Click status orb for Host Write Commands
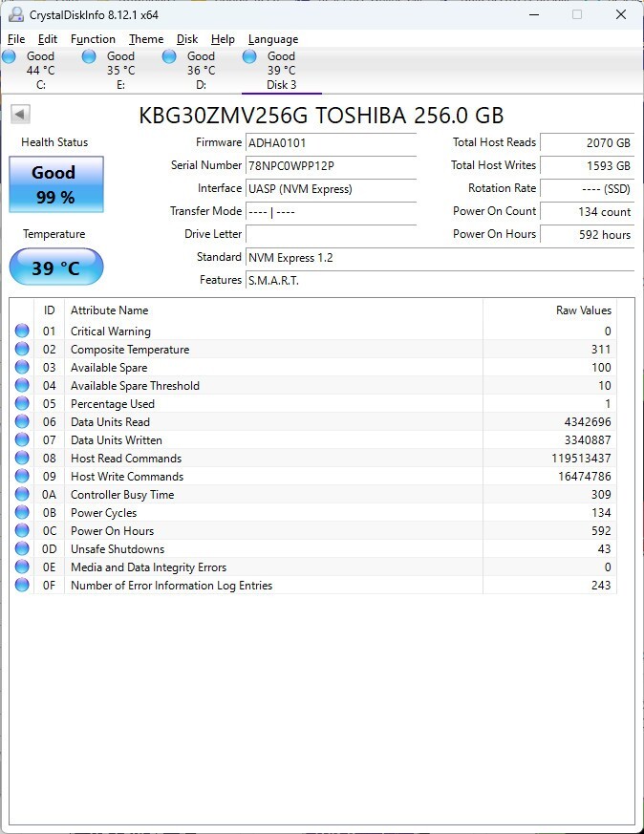 click(x=22, y=476)
